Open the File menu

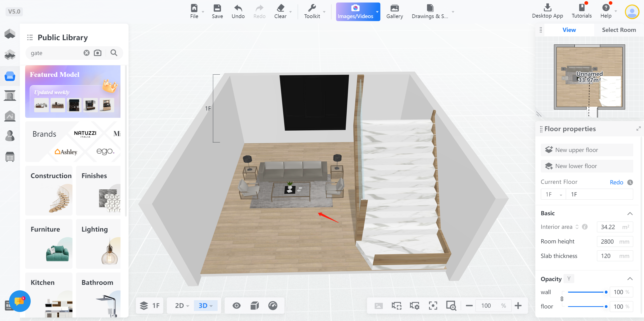click(194, 11)
